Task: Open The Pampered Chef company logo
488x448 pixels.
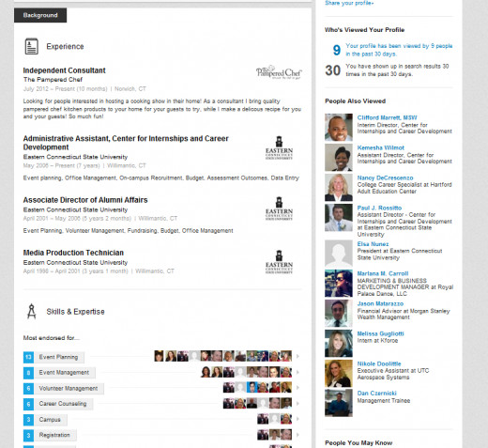Action: [279, 72]
